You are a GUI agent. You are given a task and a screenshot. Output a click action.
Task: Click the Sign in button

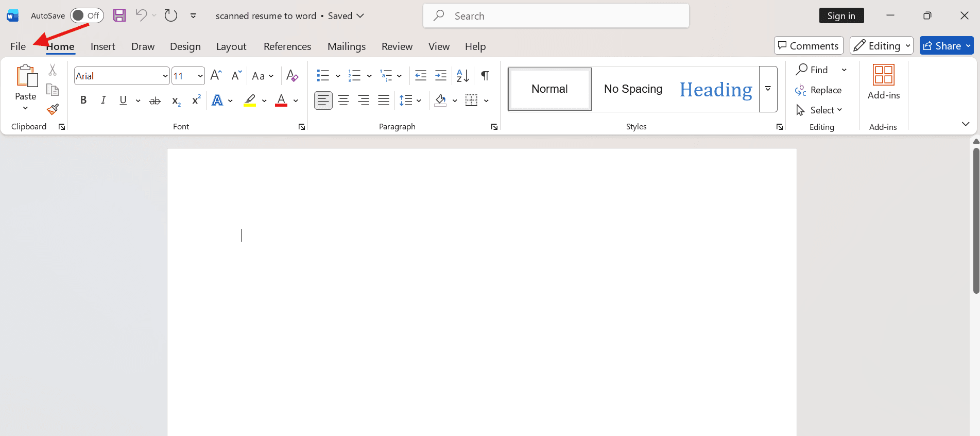click(841, 15)
